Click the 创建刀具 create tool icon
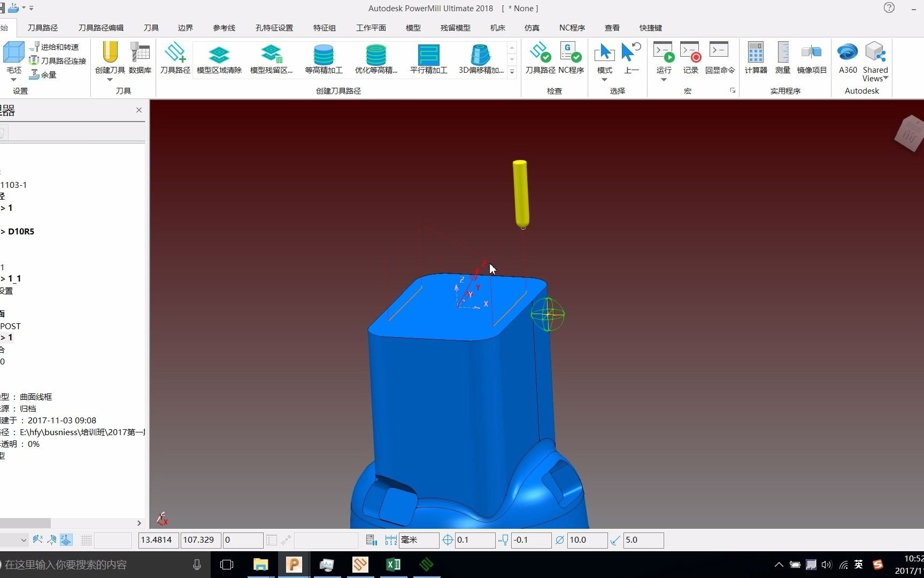Image resolution: width=924 pixels, height=578 pixels. click(110, 52)
